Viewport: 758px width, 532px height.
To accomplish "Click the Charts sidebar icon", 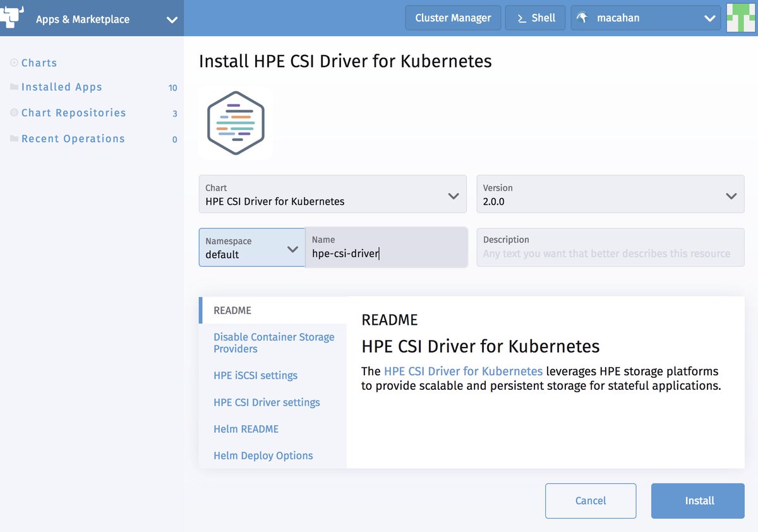I will click(x=14, y=63).
